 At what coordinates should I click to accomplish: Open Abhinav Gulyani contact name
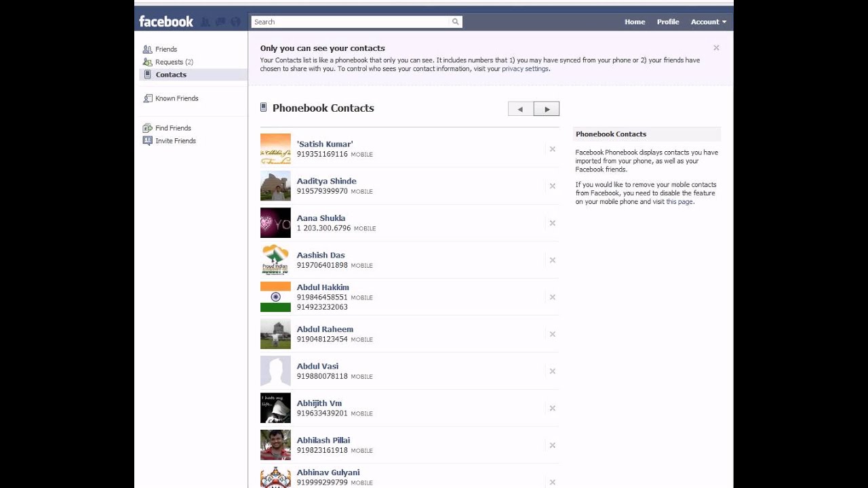click(328, 472)
